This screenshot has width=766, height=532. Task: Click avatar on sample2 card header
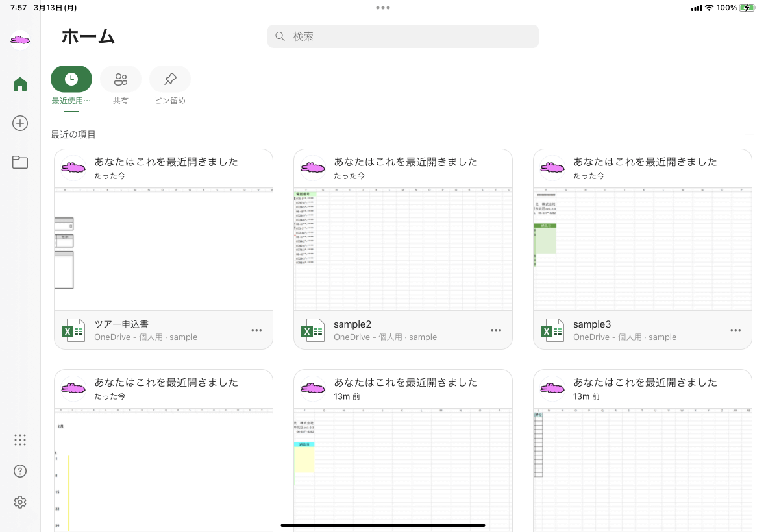point(313,168)
